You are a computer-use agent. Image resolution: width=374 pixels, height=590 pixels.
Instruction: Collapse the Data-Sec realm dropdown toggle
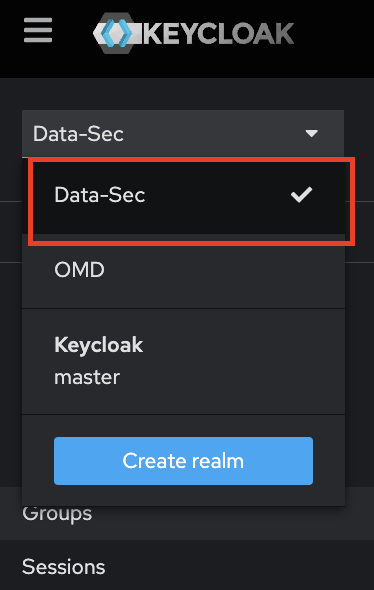183,133
